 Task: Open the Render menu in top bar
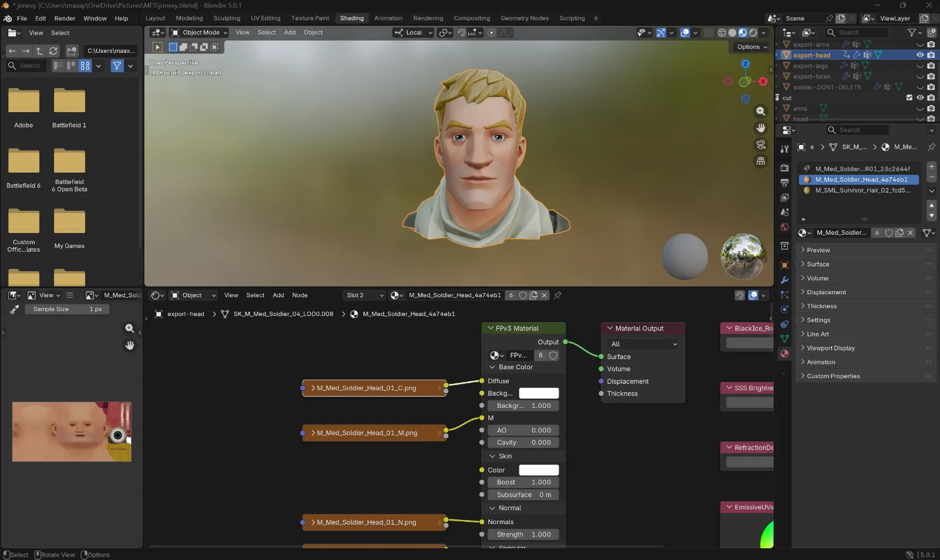[x=65, y=18]
